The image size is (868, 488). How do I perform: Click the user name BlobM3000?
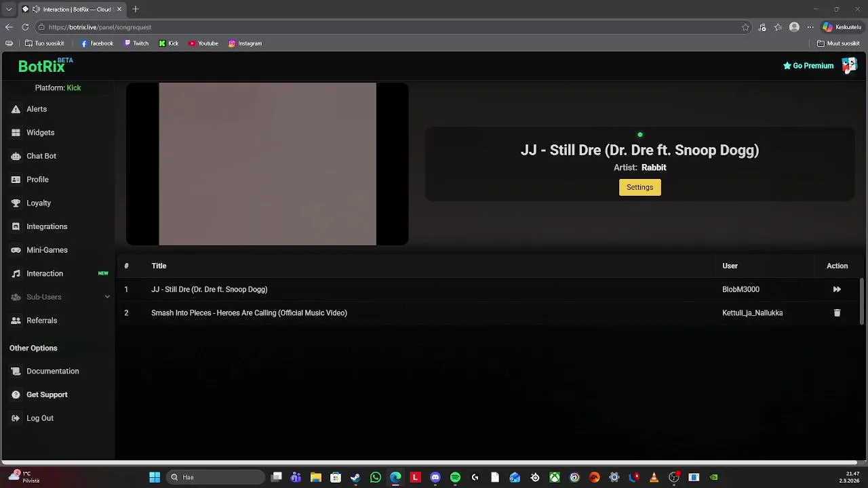[x=741, y=289]
